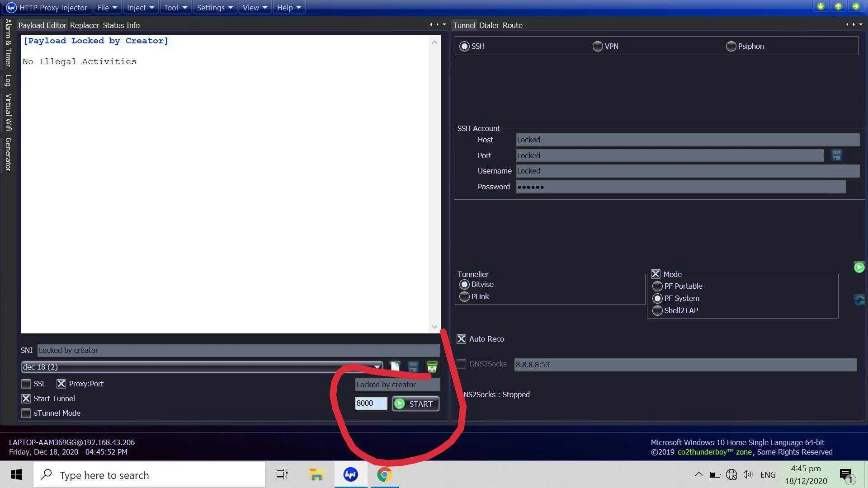Select Bitvise as the tunnelier

476,284
